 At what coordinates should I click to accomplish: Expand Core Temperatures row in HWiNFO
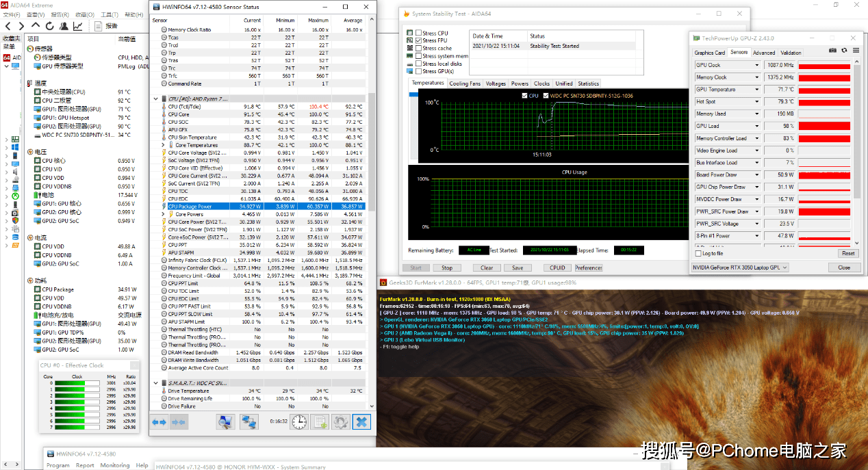click(x=163, y=145)
